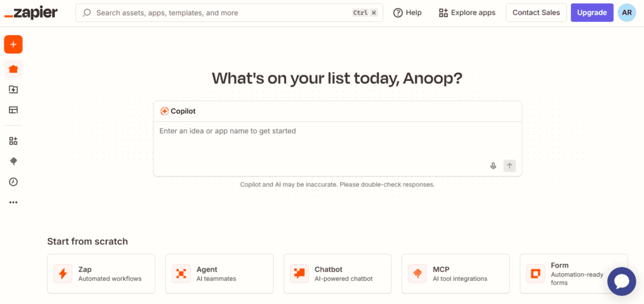The height and width of the screenshot is (304, 644).
Task: Expand the three-dots More sidebar menu
Action: pos(13,202)
